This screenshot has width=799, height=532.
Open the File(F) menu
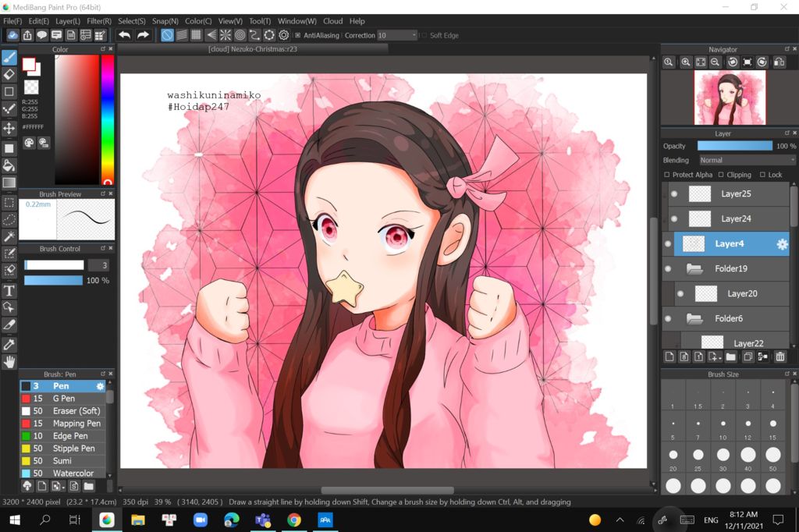click(12, 21)
